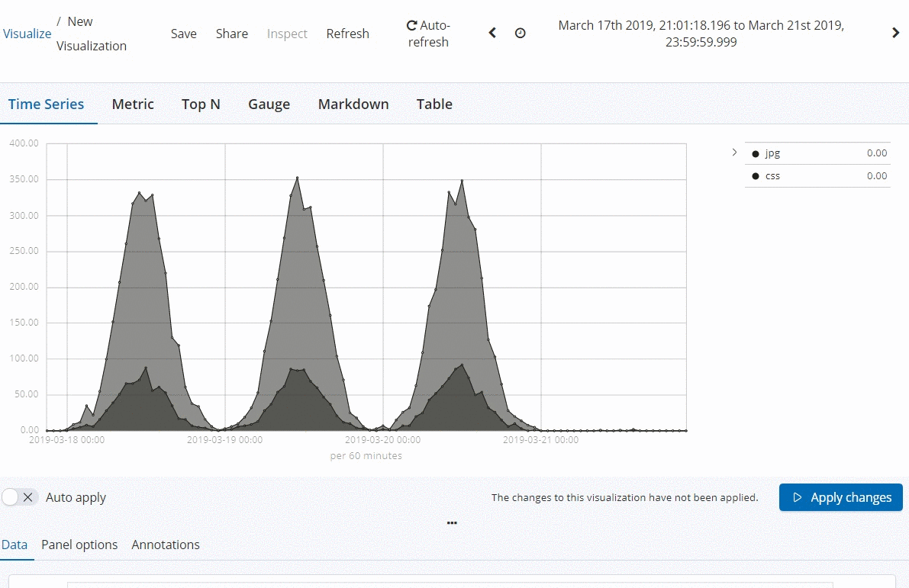Screen dimensions: 909x588
Task: Refresh the visualization data
Action: pos(347,34)
